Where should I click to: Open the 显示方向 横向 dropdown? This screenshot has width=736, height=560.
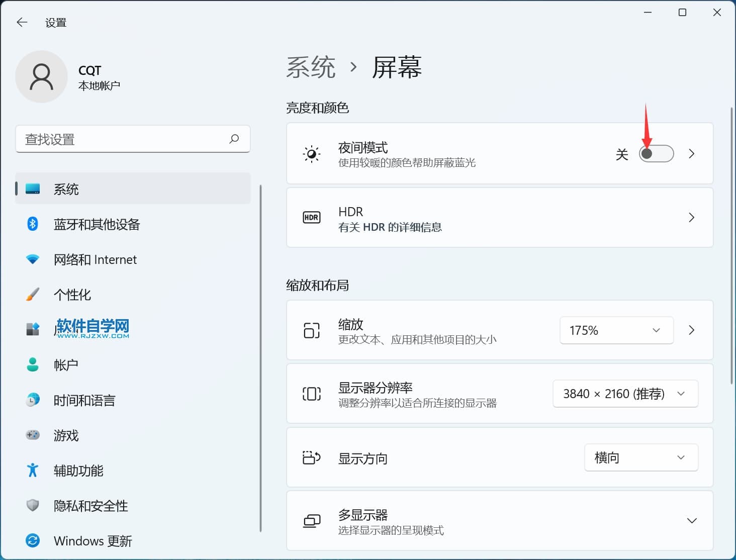pos(641,457)
